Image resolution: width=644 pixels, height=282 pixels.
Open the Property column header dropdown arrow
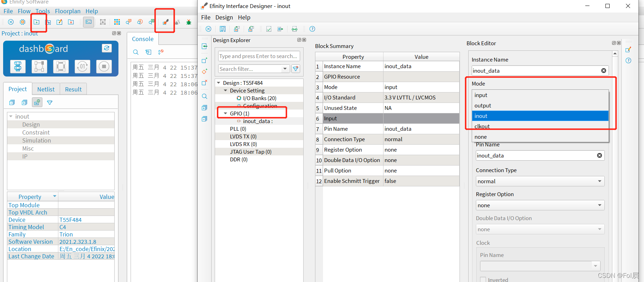tap(55, 196)
